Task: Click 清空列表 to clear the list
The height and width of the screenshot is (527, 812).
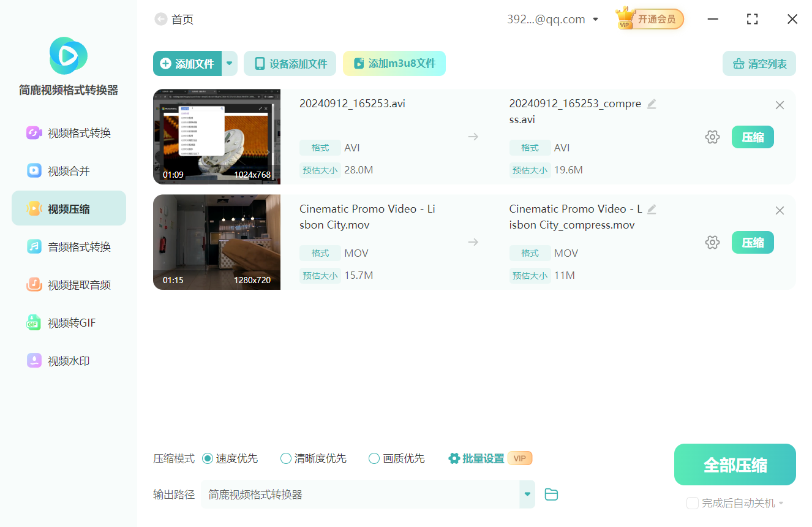Action: [x=759, y=63]
